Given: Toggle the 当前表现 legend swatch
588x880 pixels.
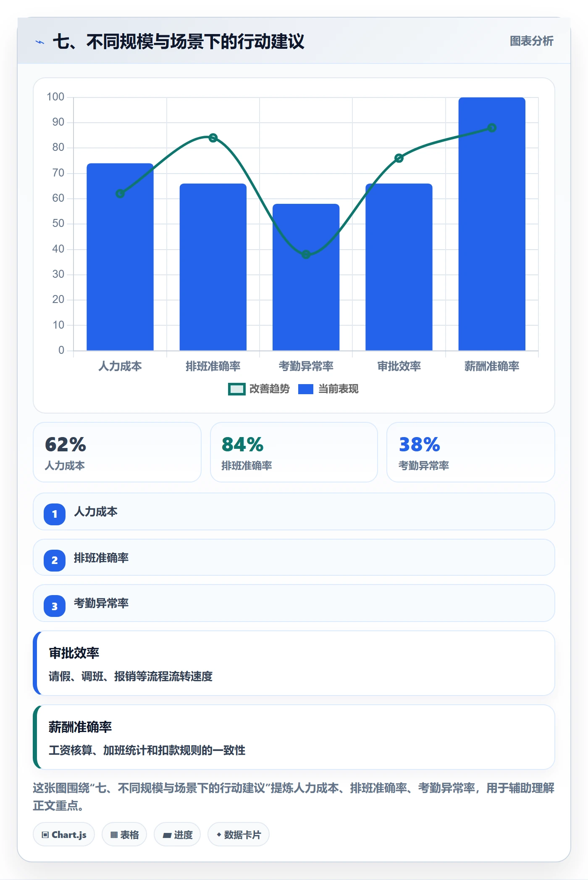Looking at the screenshot, I should pos(306,389).
